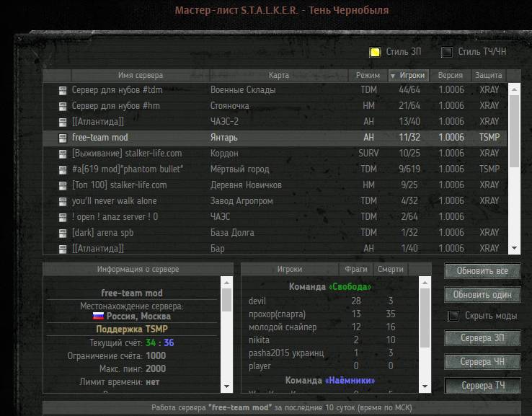This screenshot has height=416, width=532.
Task: Click player count '9/619'
Action: point(409,169)
